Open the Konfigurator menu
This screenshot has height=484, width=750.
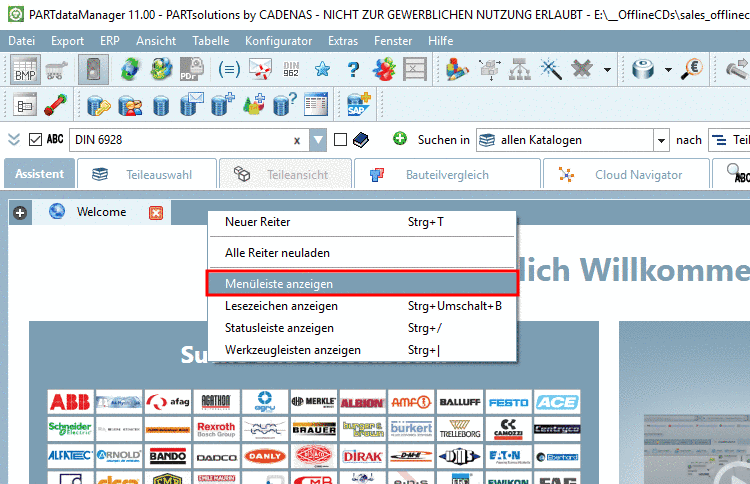click(278, 41)
